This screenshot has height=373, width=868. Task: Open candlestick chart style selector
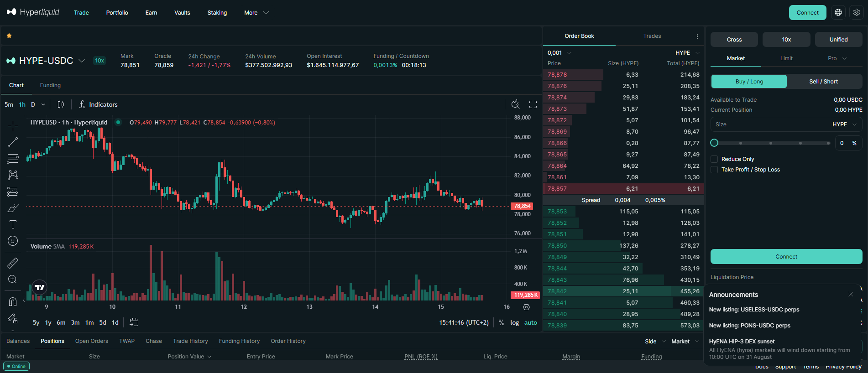point(61,104)
